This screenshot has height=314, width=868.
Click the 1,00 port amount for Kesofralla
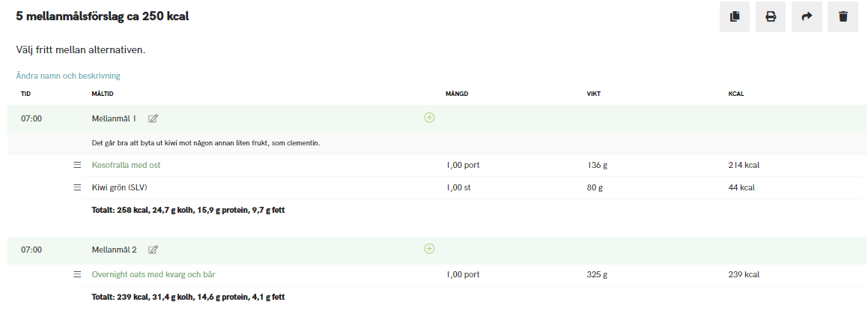(x=463, y=165)
